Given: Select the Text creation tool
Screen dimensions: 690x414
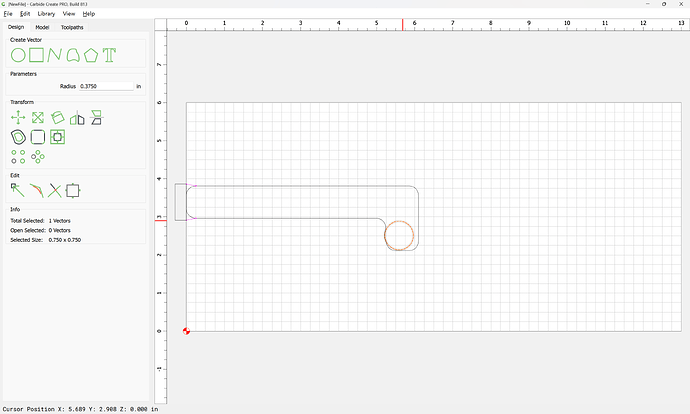Looking at the screenshot, I should pos(109,55).
